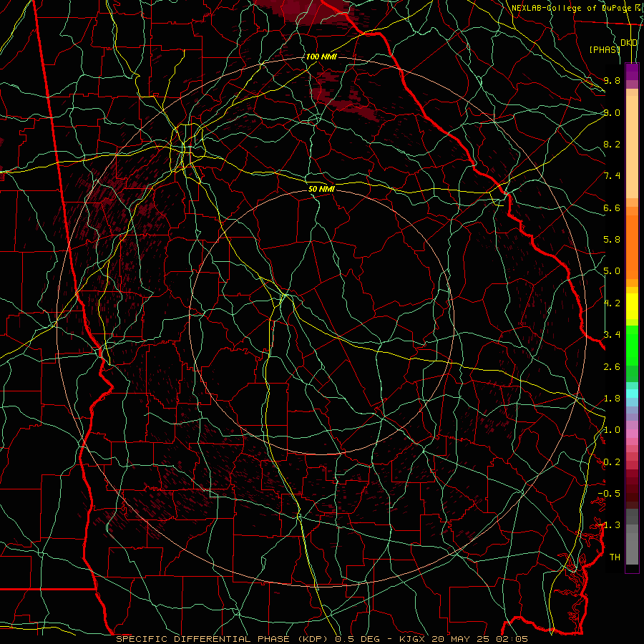This screenshot has width=644, height=644.
Task: Click the 7.4 value on the color scale
Action: point(612,176)
